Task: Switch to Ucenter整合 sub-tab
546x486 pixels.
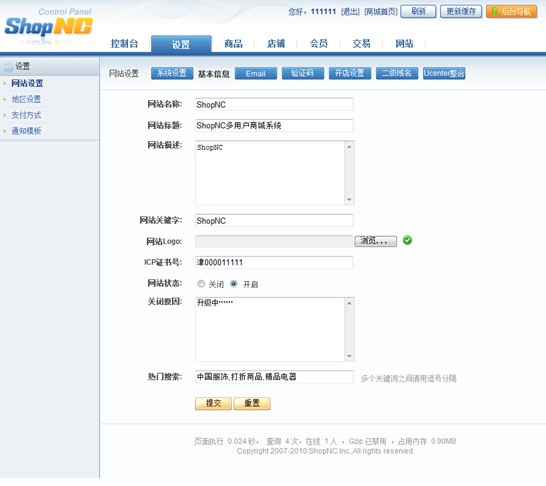Action: (x=444, y=73)
